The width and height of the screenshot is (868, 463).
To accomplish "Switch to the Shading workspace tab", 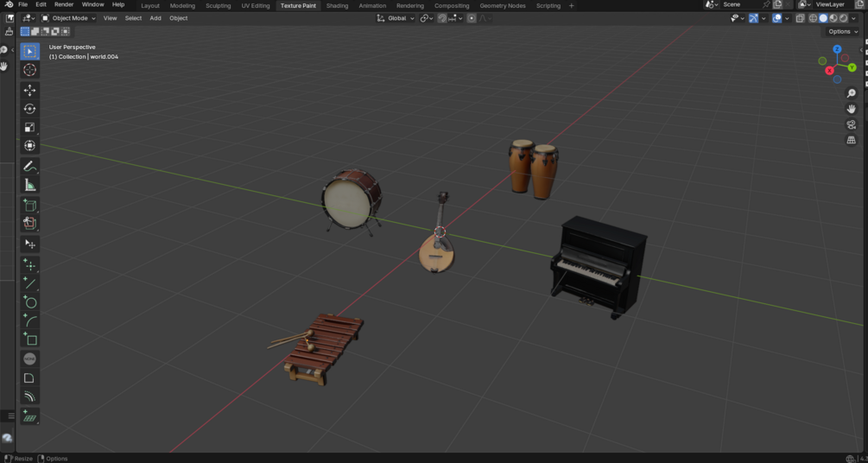I will (x=337, y=5).
